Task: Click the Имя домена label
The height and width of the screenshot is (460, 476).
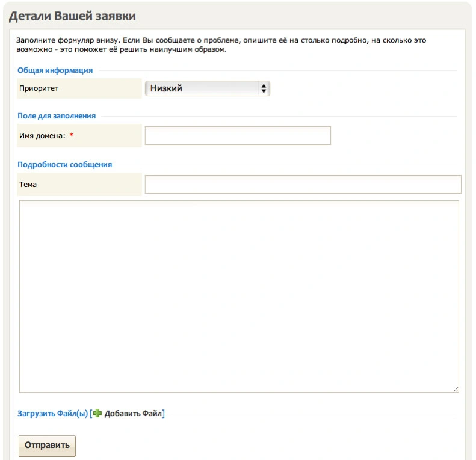Action: [42, 136]
